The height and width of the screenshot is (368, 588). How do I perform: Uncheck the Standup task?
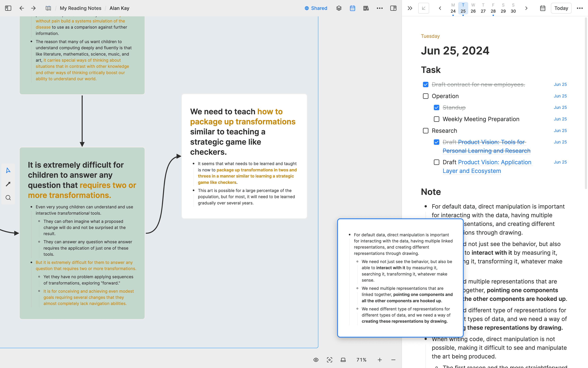click(x=437, y=107)
